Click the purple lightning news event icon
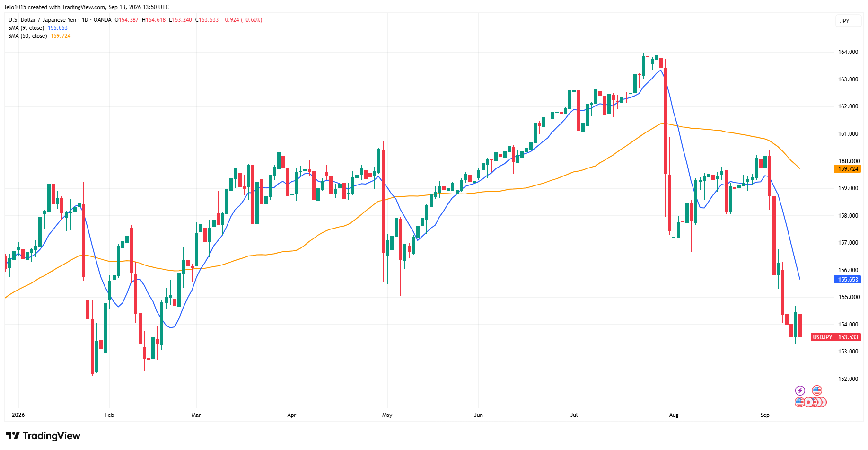Viewport: 868px width, 450px height. tap(800, 390)
